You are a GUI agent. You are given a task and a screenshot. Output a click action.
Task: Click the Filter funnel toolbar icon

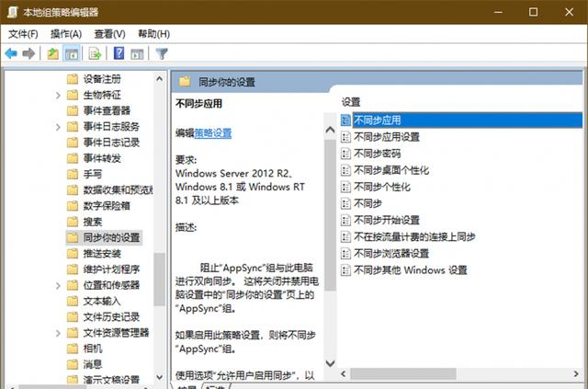(162, 53)
